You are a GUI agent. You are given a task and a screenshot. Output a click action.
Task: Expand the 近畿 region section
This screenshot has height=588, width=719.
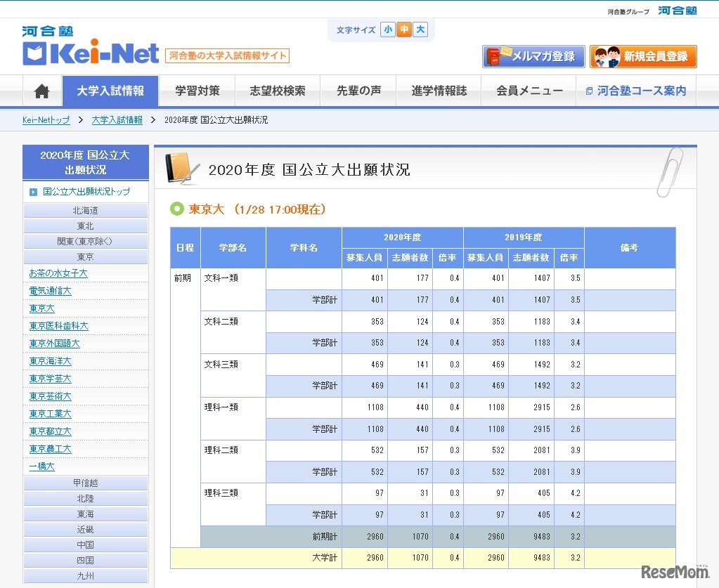[86, 529]
